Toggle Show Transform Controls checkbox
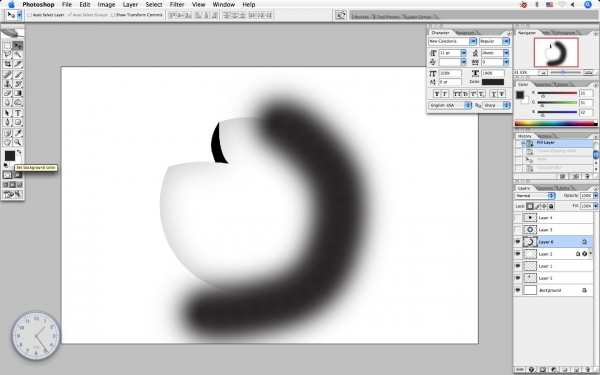The width and height of the screenshot is (600, 375). (112, 15)
